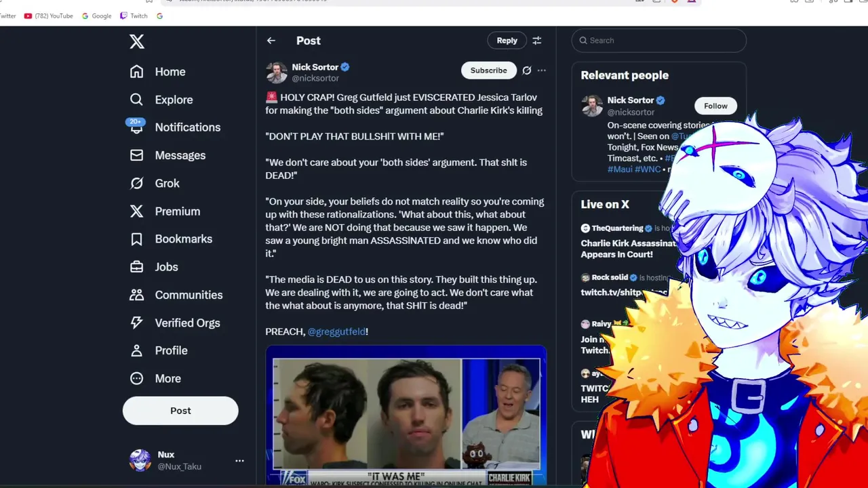
Task: Follow Nick Sortor in Relevant people
Action: pos(715,106)
